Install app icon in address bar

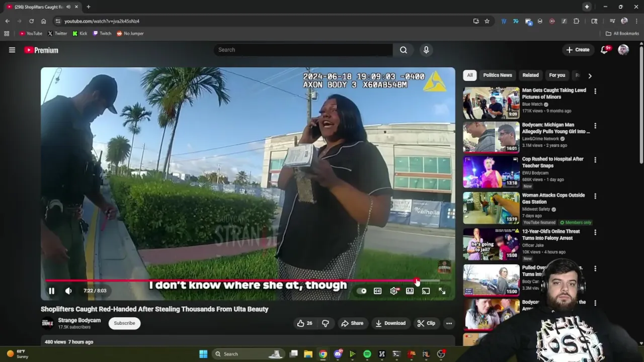pyautogui.click(x=476, y=21)
